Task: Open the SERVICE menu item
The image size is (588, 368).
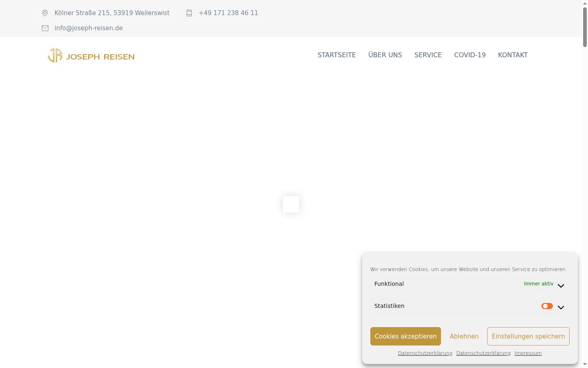Action: (x=428, y=55)
